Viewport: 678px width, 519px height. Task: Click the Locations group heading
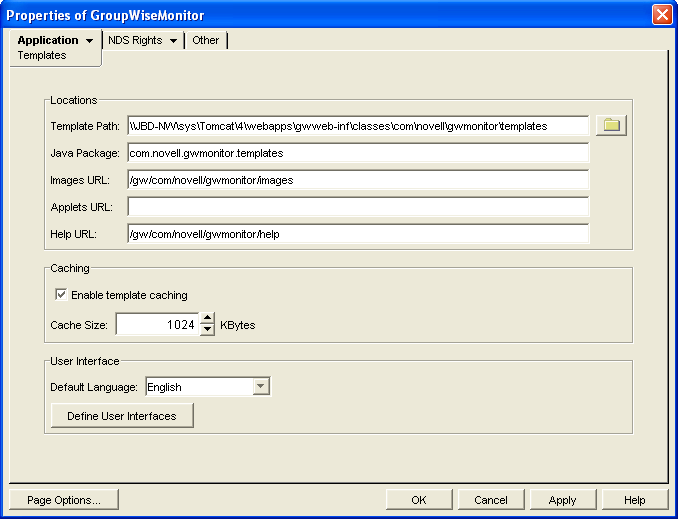pos(74,100)
